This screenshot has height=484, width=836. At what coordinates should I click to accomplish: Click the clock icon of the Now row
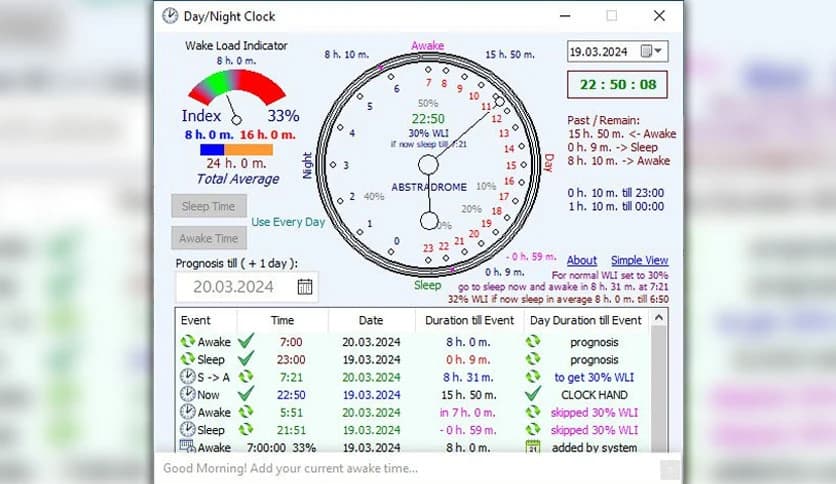(x=187, y=394)
